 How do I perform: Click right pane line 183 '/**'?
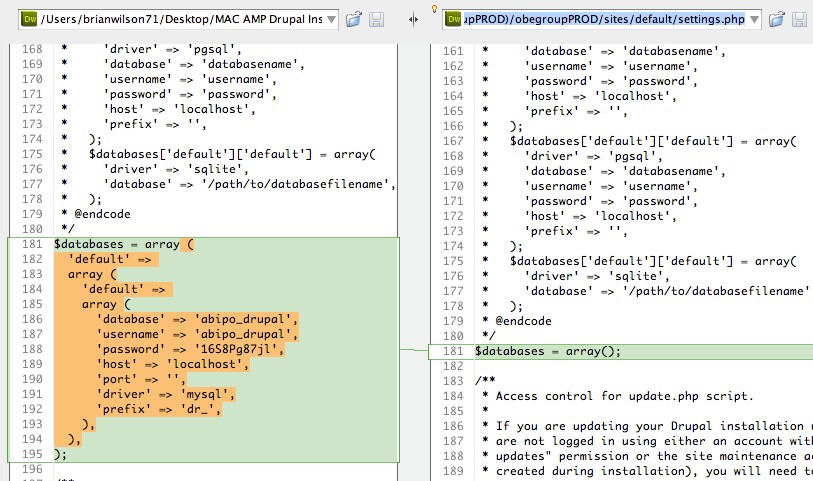(485, 381)
